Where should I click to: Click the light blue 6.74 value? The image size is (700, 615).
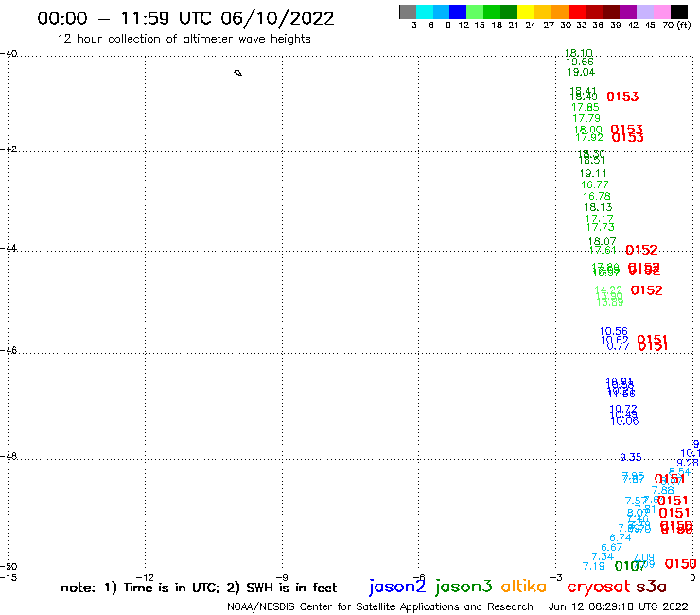tap(621, 537)
